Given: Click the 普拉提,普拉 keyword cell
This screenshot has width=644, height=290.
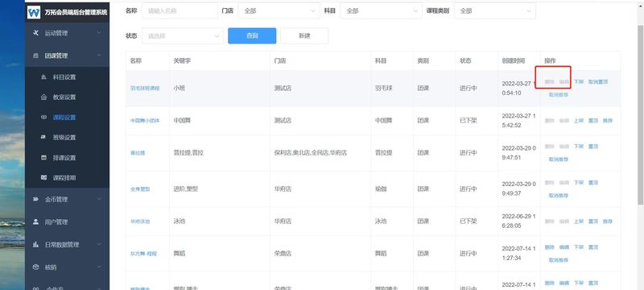Looking at the screenshot, I should (x=188, y=153).
